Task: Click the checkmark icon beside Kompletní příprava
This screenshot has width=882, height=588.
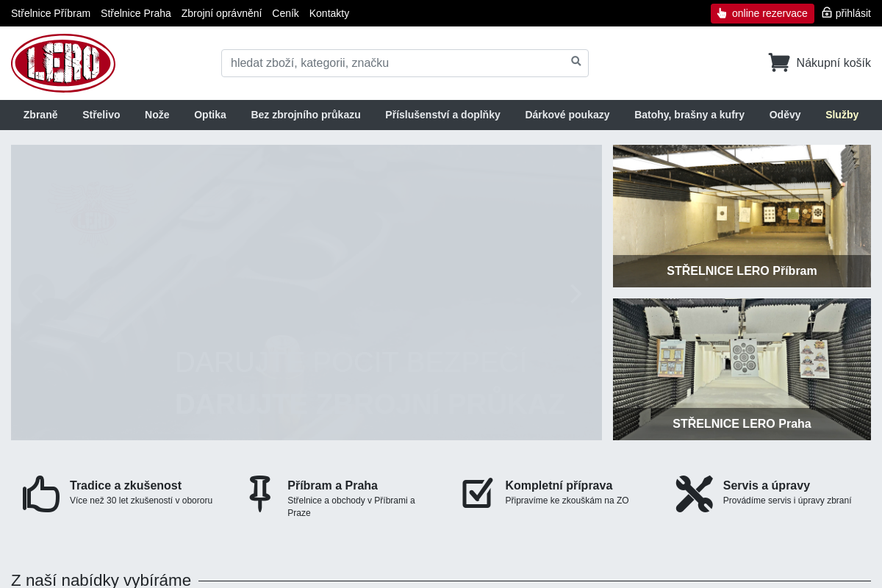Action: click(x=477, y=493)
